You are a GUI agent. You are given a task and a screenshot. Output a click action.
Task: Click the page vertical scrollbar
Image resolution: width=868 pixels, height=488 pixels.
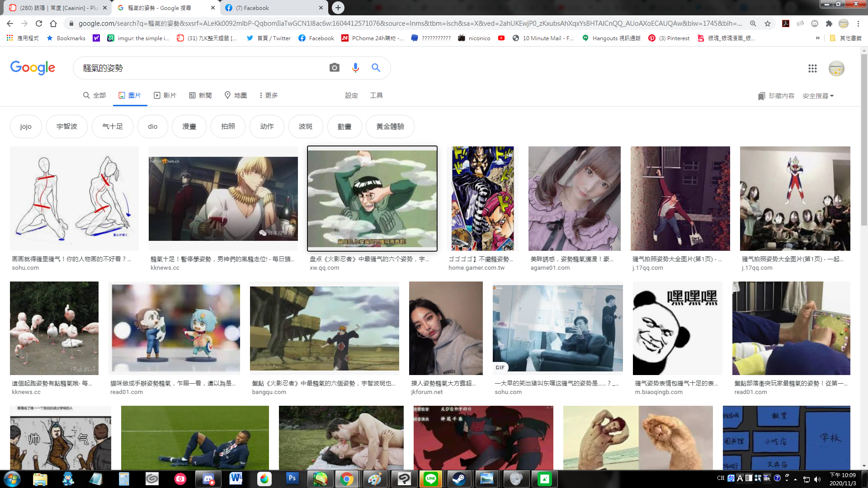(x=864, y=140)
